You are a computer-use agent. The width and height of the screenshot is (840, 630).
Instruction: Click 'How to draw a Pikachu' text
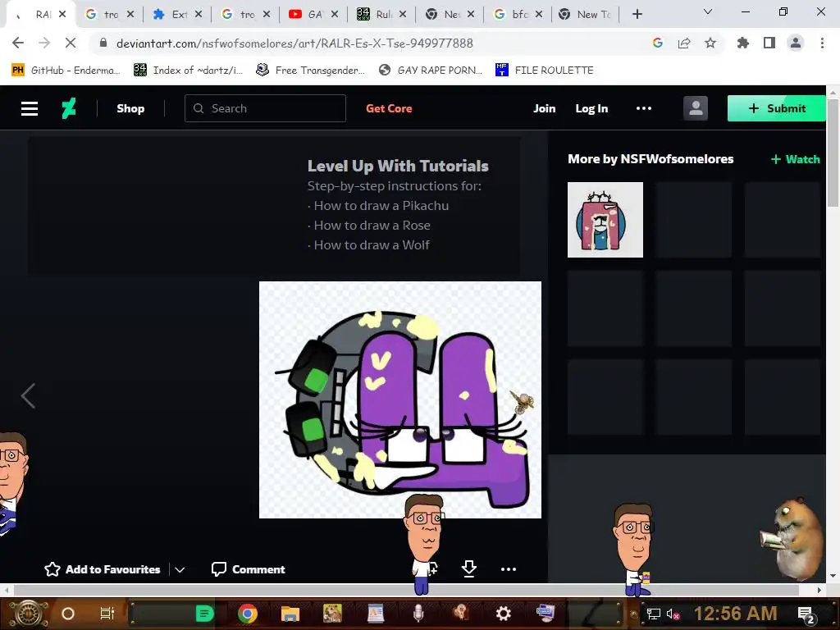(381, 206)
